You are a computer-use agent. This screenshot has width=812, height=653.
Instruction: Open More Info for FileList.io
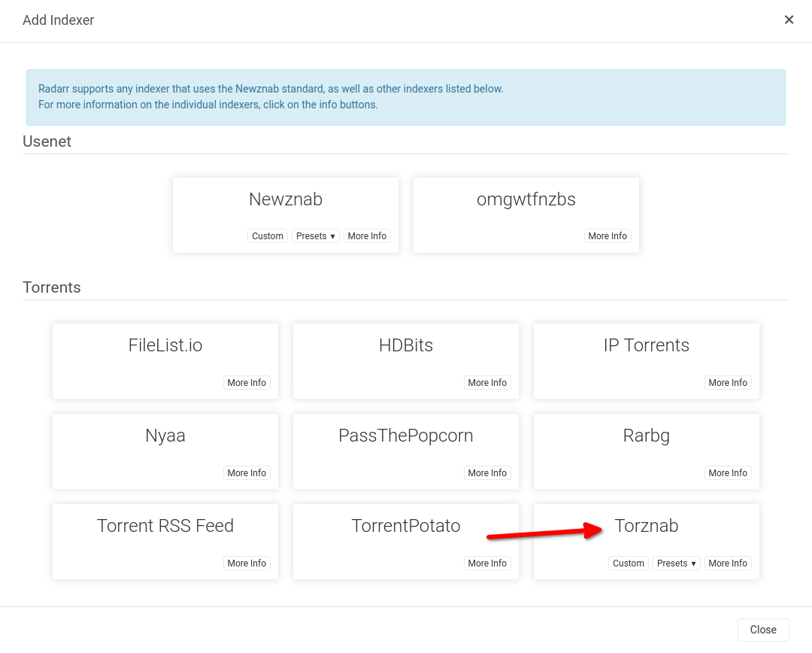pyautogui.click(x=247, y=382)
